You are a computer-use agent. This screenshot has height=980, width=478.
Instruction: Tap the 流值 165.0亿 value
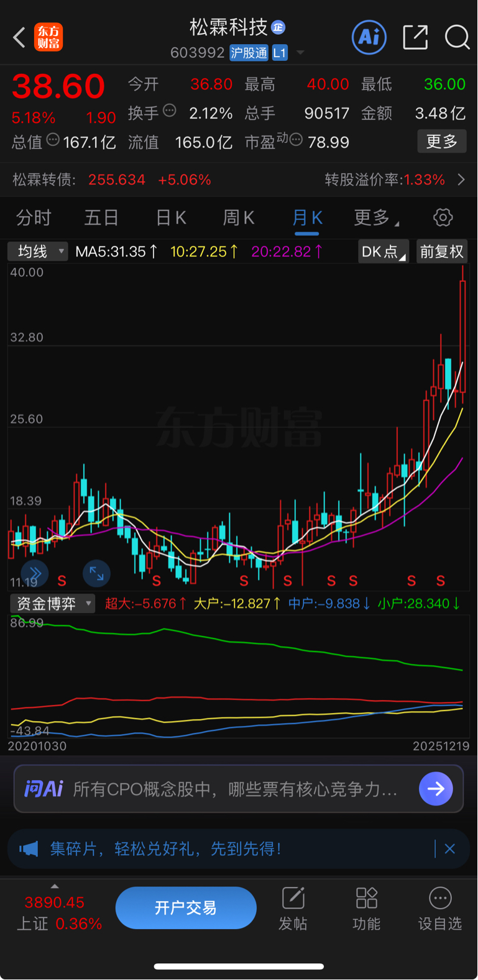pos(204,142)
